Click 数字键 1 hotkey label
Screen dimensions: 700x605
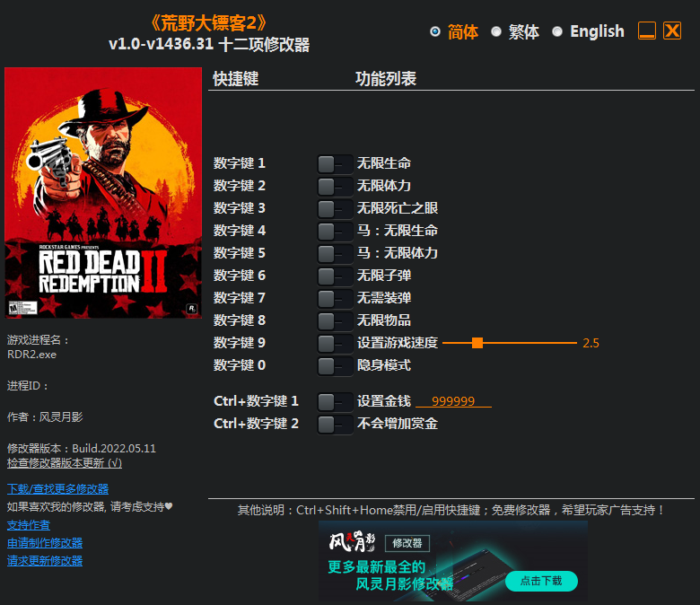tap(240, 163)
